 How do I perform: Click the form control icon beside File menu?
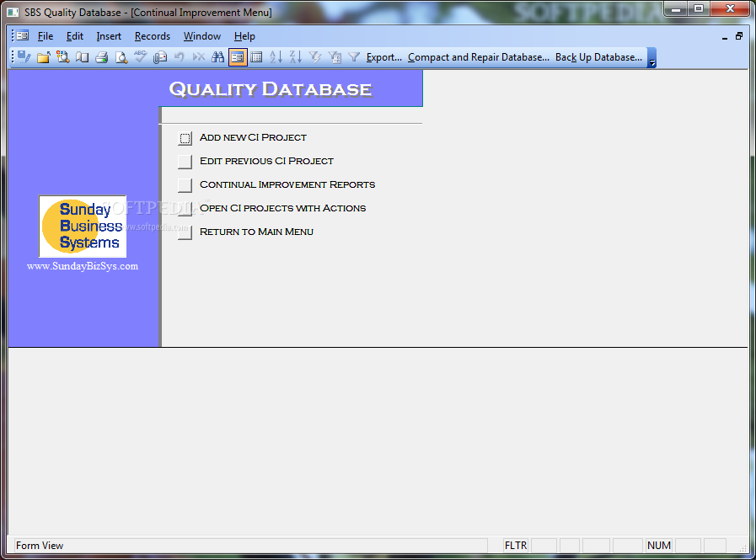[x=22, y=35]
